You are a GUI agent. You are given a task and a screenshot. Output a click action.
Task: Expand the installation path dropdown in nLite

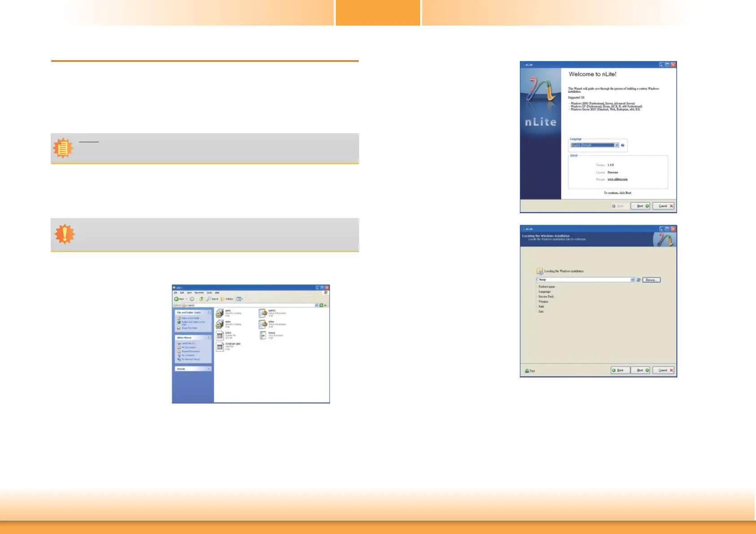[x=633, y=280]
